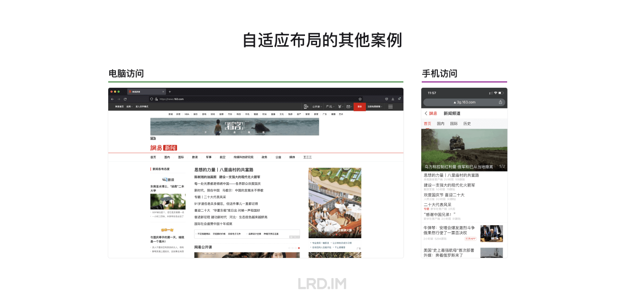
Task: Switch to 历史 tab in mobile view
Action: (x=467, y=124)
